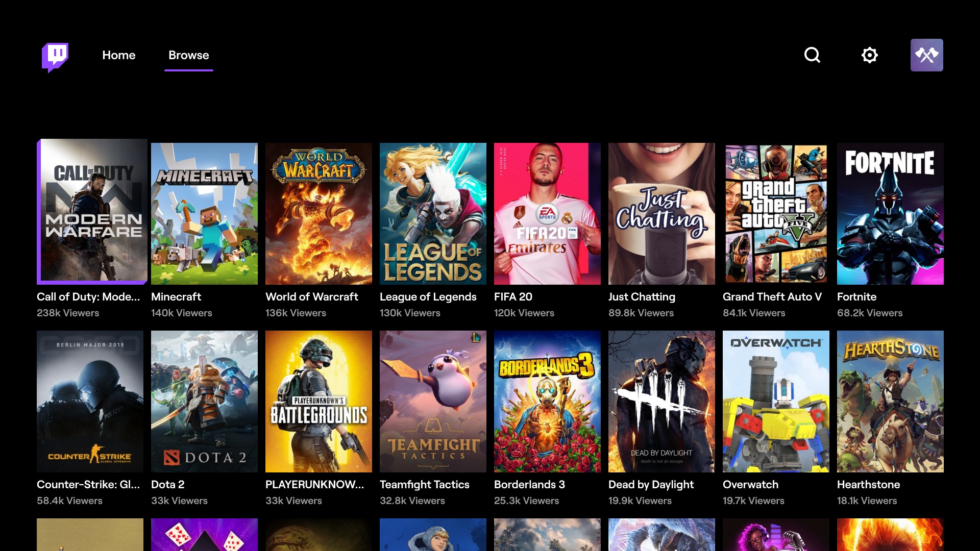The image size is (980, 551).
Task: Choose the PUBG Battlegrounds cover
Action: 318,402
